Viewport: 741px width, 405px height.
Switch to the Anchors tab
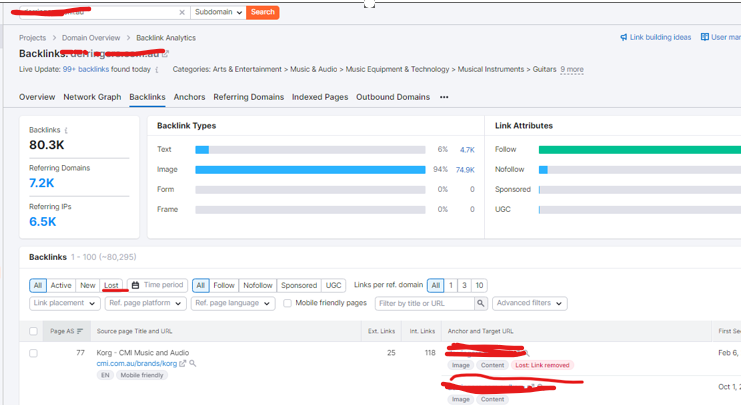pyautogui.click(x=190, y=97)
